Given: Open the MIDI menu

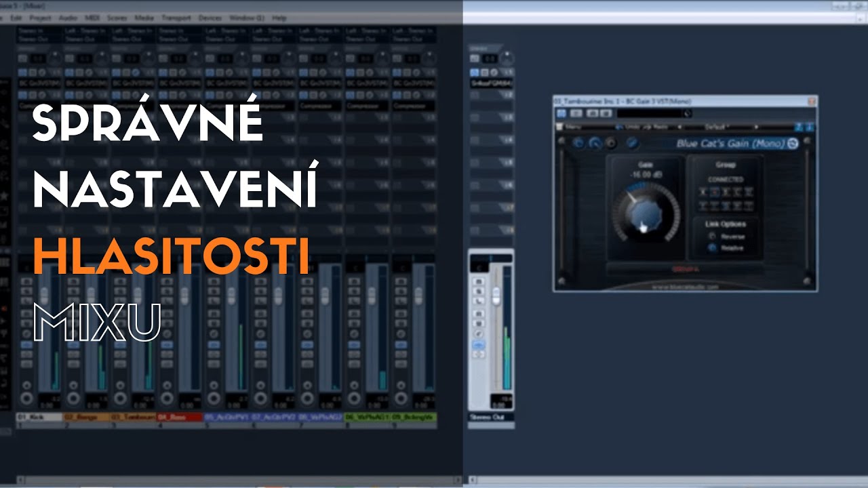Looking at the screenshot, I should (92, 18).
